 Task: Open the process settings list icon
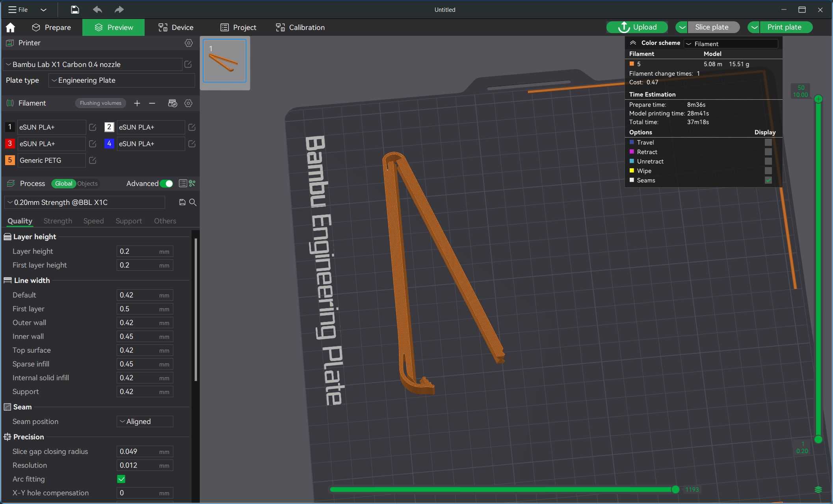pos(182,183)
